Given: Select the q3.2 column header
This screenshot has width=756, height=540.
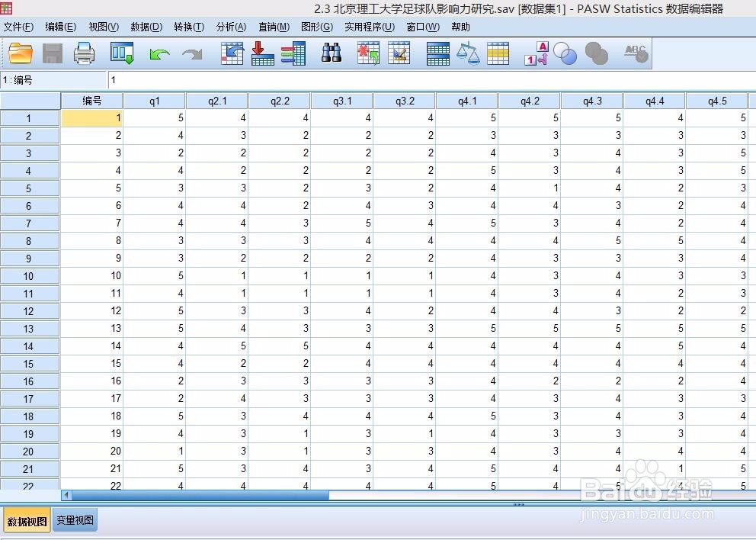Looking at the screenshot, I should click(x=405, y=101).
